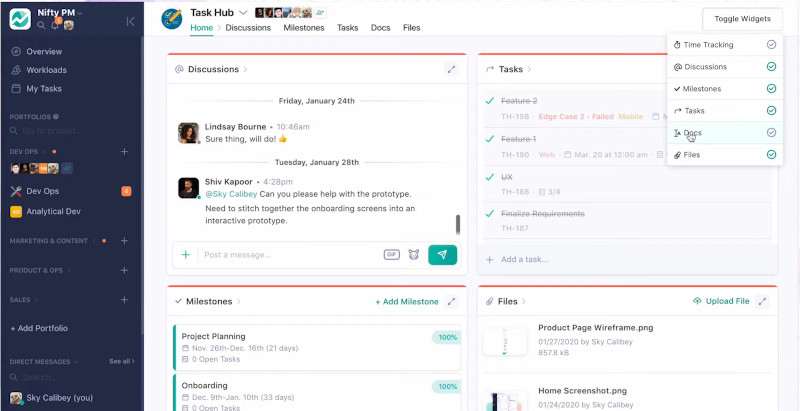Uncheck the Feature 2 task
Viewport: 800px width, 411px height.
[490, 101]
